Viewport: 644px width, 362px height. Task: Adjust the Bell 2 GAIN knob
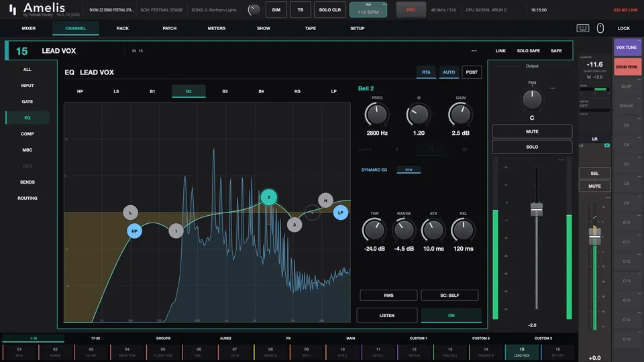460,115
